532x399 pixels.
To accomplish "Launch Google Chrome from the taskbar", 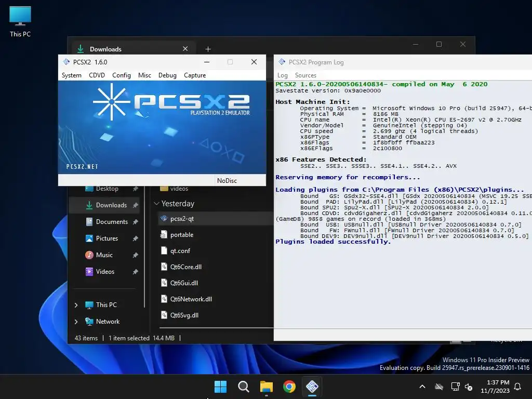I will [289, 387].
